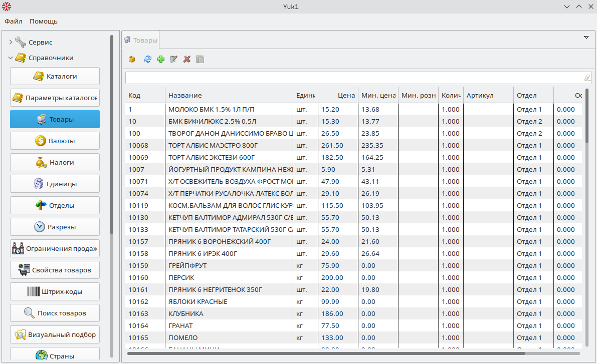Click the table's horizontal scrollbar

click(x=326, y=353)
